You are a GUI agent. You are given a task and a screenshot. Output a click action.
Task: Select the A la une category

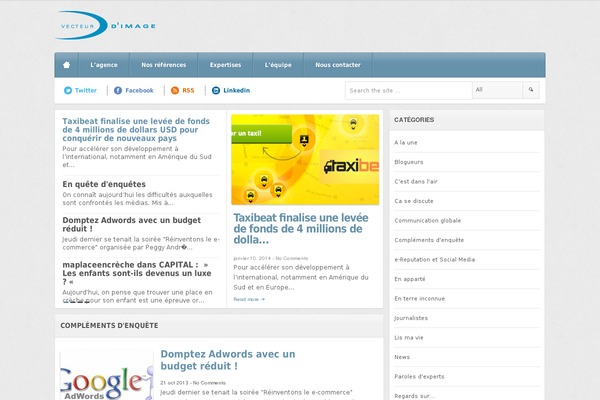click(406, 142)
